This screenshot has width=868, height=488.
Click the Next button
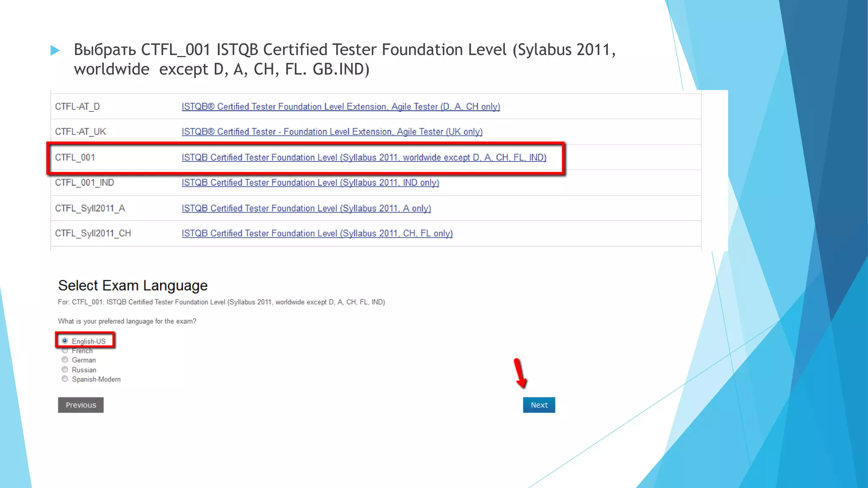539,405
